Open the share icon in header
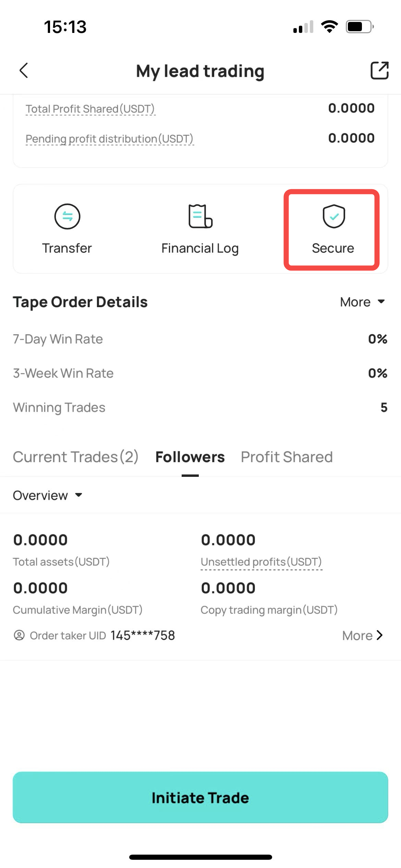Image resolution: width=401 pixels, height=868 pixels. [x=379, y=71]
